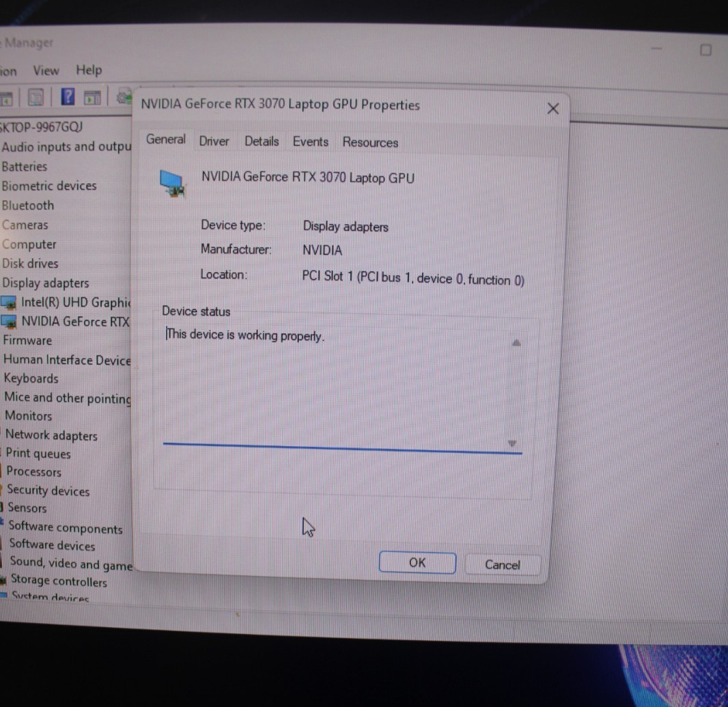Image resolution: width=728 pixels, height=707 pixels.
Task: Maximize the Device Manager window
Action: (705, 50)
